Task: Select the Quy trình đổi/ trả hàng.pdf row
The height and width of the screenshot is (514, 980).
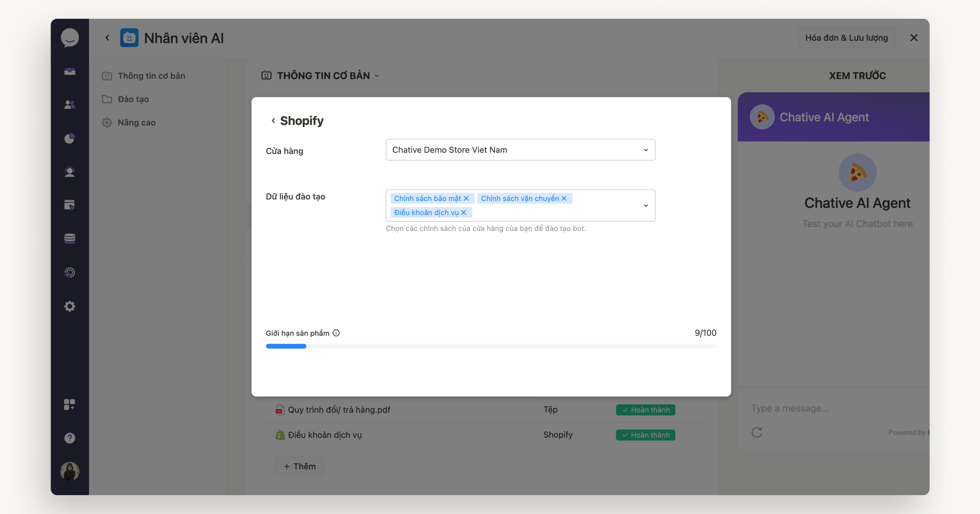Action: [482, 410]
